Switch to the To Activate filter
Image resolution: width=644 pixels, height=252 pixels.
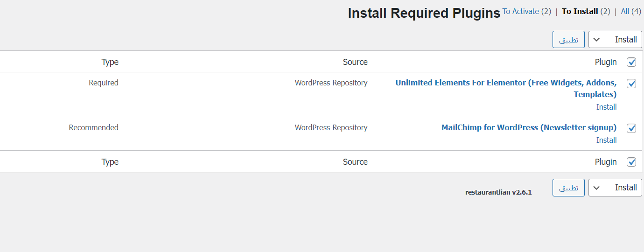520,11
